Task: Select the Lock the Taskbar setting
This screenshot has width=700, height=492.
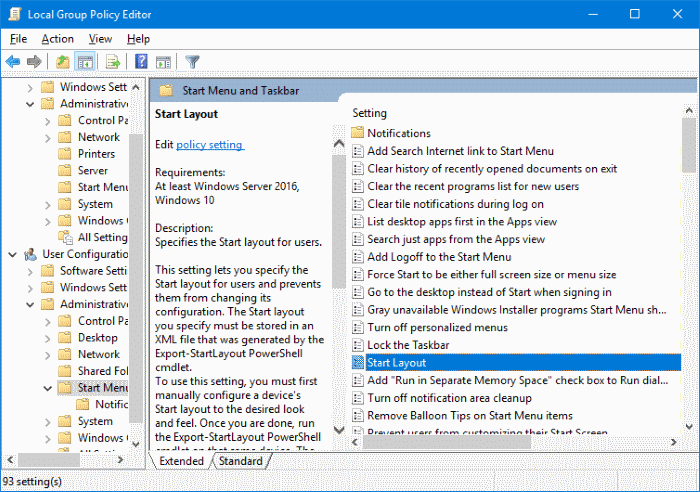Action: pos(408,345)
